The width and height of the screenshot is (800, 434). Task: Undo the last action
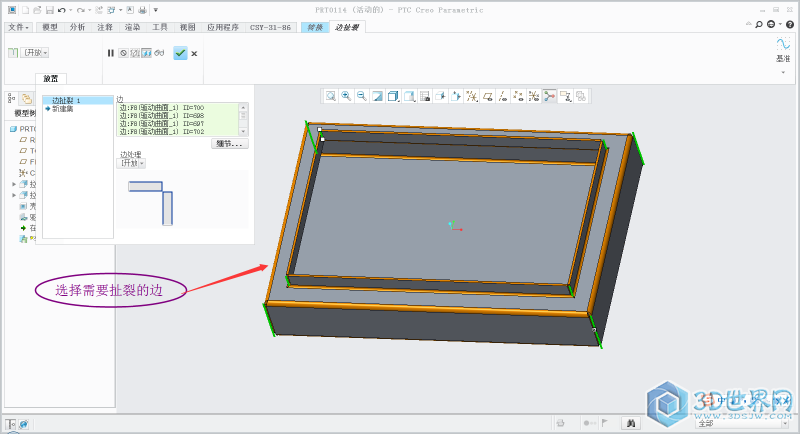62,10
